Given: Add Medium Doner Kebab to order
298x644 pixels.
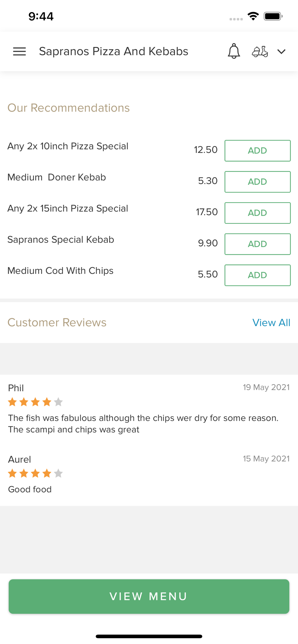Looking at the screenshot, I should click(257, 182).
